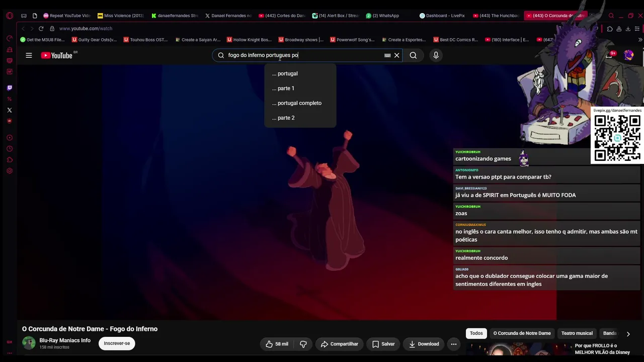Open browser downloads toolbar icon

(628, 29)
